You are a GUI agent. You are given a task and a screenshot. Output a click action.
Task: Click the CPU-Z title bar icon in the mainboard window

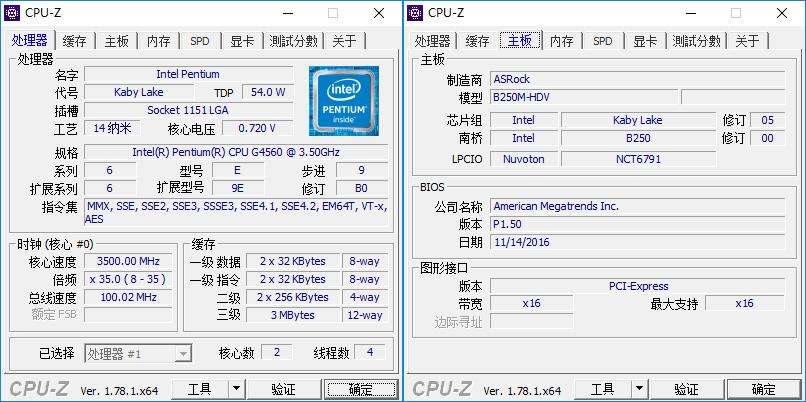(x=416, y=13)
